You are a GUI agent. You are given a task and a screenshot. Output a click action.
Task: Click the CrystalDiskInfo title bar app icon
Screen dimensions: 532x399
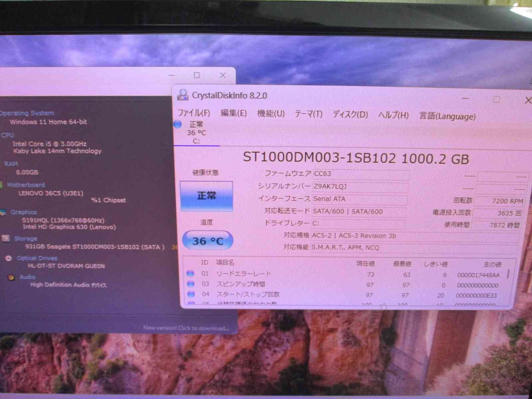click(x=183, y=95)
